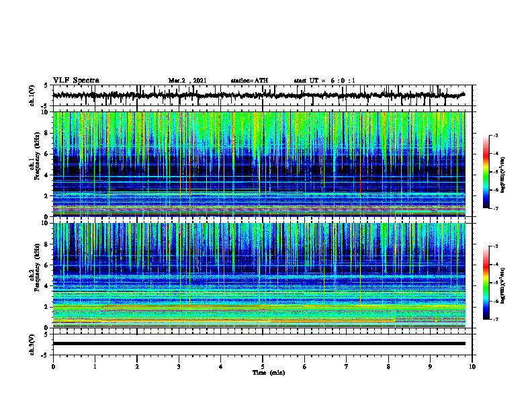Click the "-7" label on ch.1 colorbar
The height and width of the screenshot is (411, 532).
coord(495,208)
